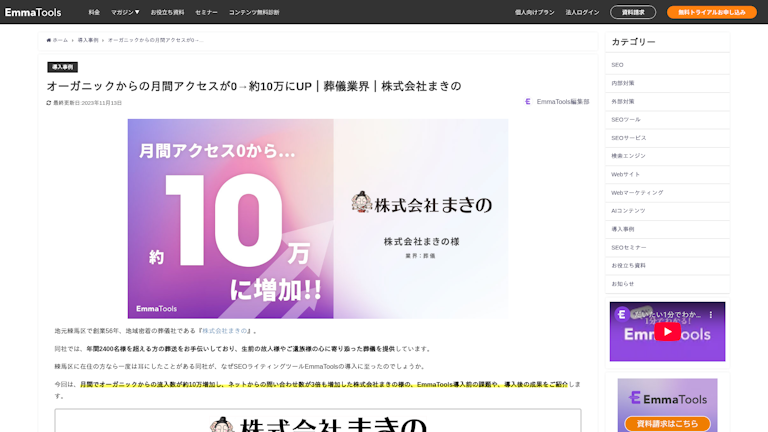Viewport: 768px width, 432px height.
Task: Select Webサイト category
Action: [x=667, y=174]
